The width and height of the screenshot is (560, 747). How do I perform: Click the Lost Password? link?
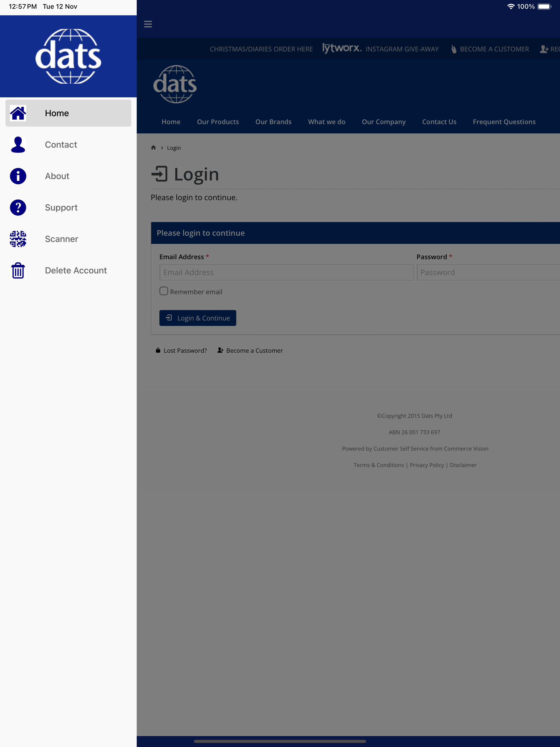(185, 351)
